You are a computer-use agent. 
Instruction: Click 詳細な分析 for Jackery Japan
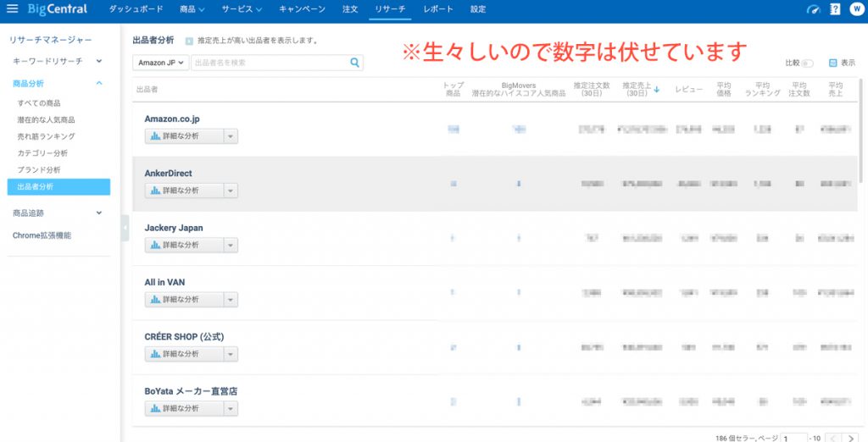tap(184, 245)
